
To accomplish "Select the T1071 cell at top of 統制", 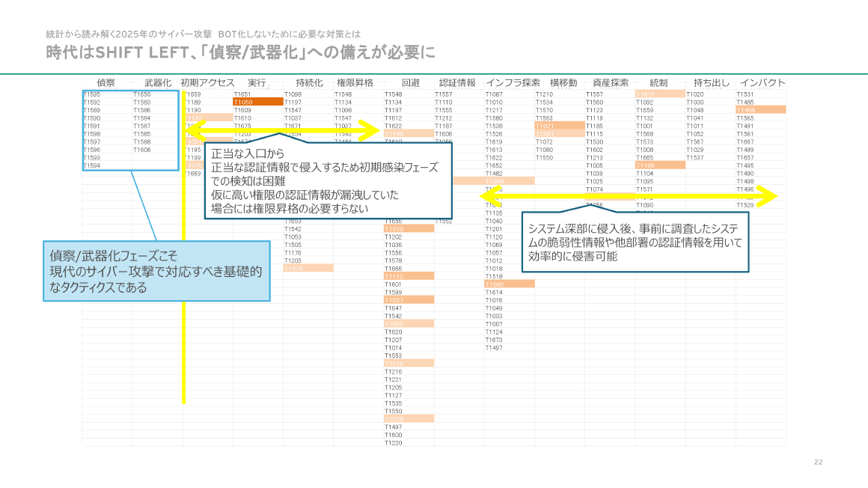I will 644,94.
